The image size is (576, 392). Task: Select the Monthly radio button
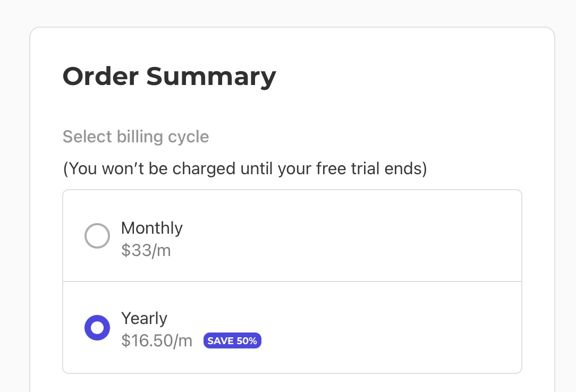[x=97, y=236]
